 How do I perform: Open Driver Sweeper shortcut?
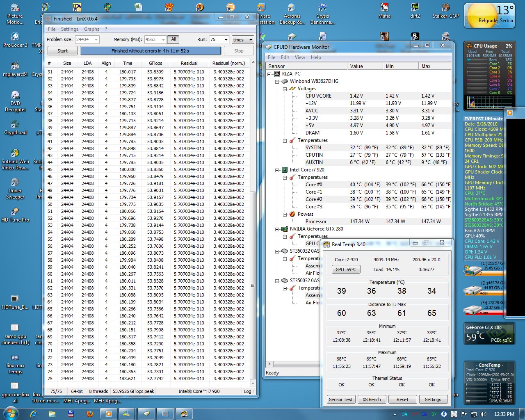(x=15, y=188)
